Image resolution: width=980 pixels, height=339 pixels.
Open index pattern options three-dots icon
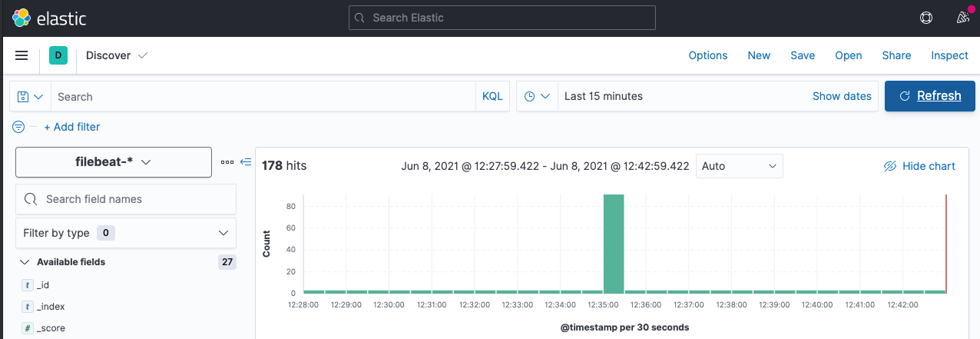tap(227, 162)
